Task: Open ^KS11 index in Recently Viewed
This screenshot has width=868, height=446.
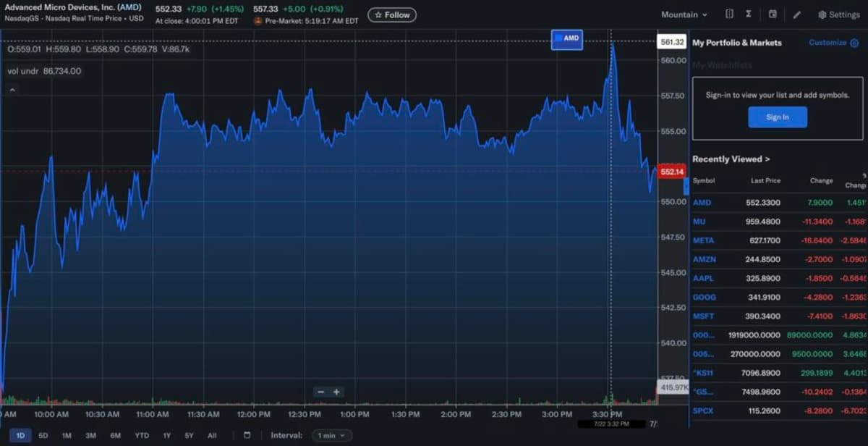Action: coord(703,373)
